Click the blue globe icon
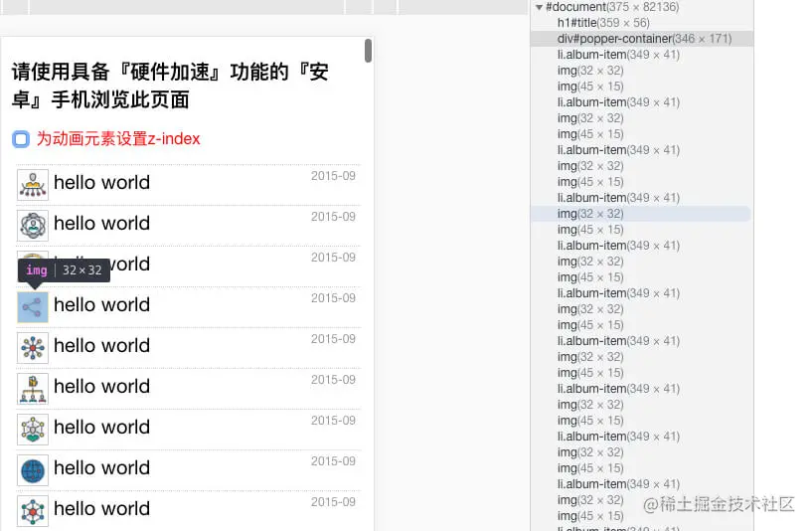 (x=33, y=470)
